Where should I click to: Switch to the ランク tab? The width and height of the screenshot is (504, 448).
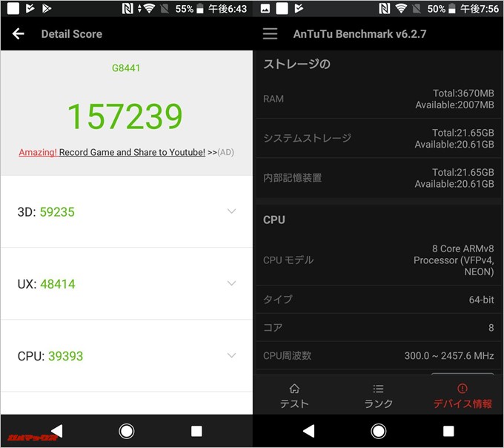point(378,396)
